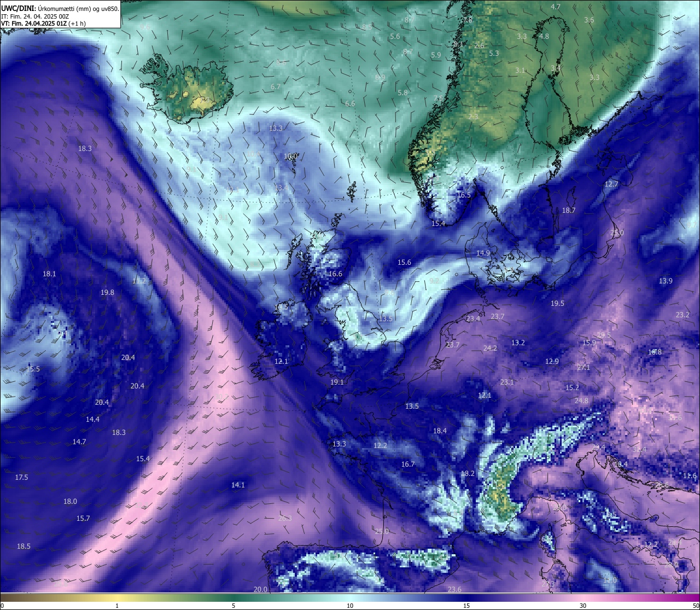Viewport: 700px width, 610px height.
Task: Click the map value '12.9'
Action: click(x=552, y=362)
